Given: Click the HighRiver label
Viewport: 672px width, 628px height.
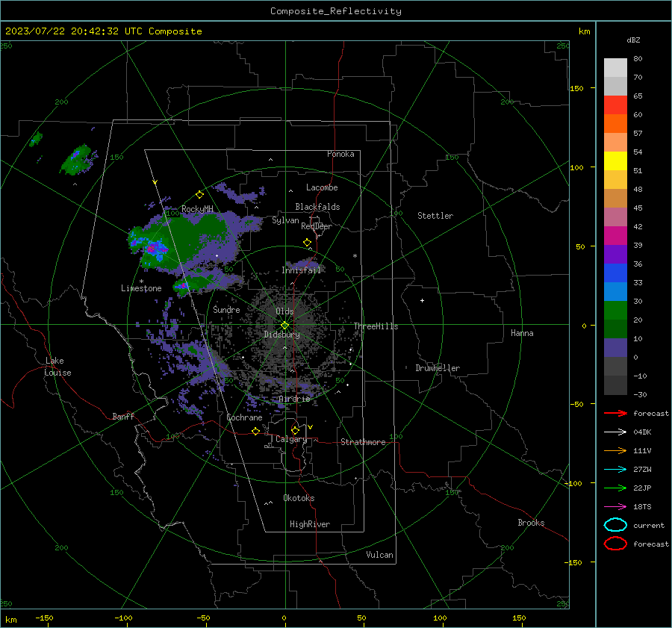Looking at the screenshot, I should [310, 524].
